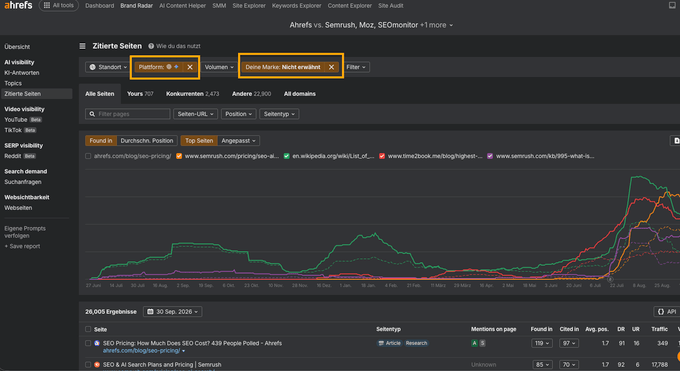Click the Beta badge next to YouTube
This screenshot has width=680, height=371.
pyautogui.click(x=36, y=120)
